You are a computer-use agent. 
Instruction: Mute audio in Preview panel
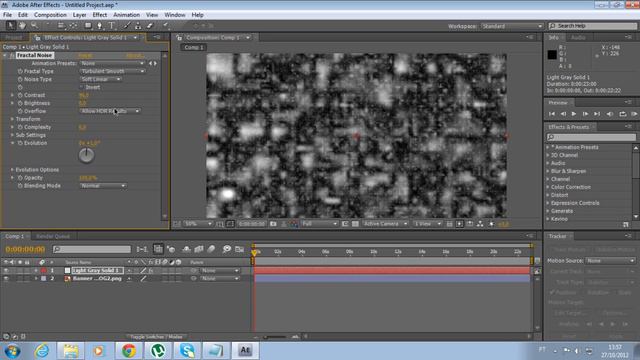click(x=610, y=114)
